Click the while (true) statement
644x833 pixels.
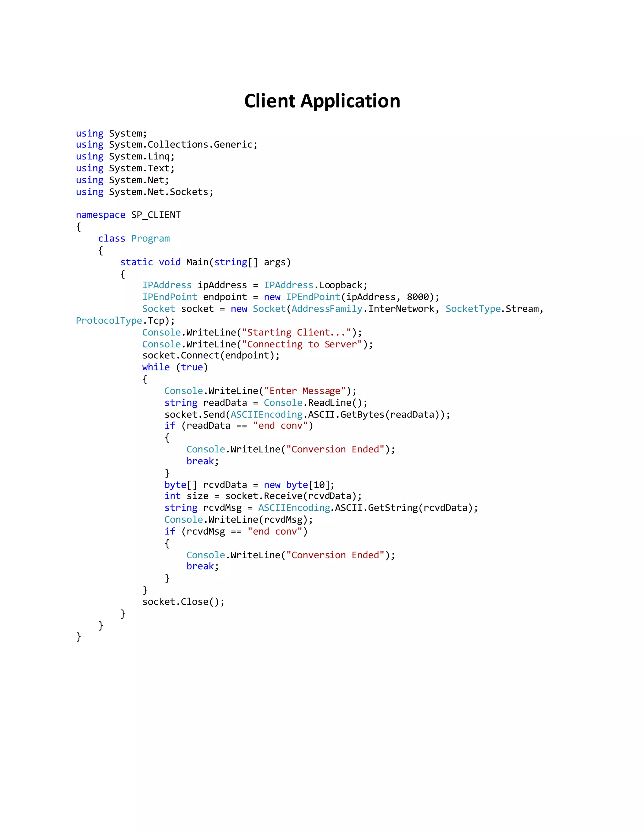tap(175, 367)
